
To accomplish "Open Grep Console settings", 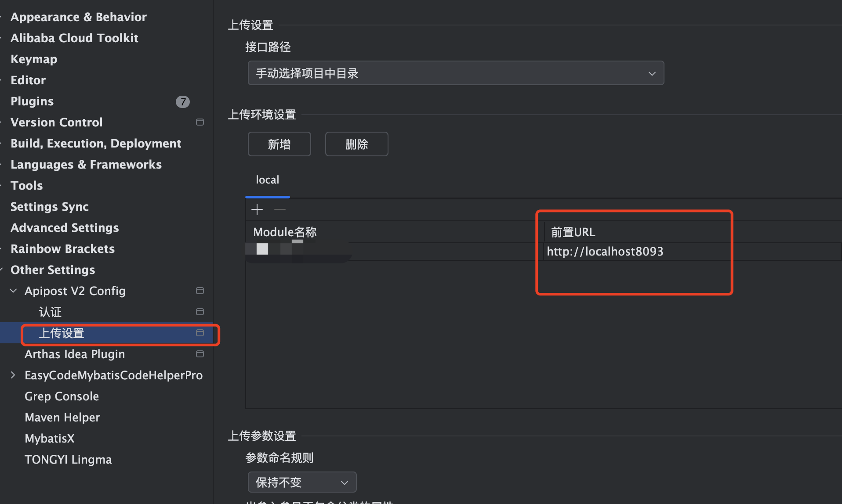I will pyautogui.click(x=62, y=396).
